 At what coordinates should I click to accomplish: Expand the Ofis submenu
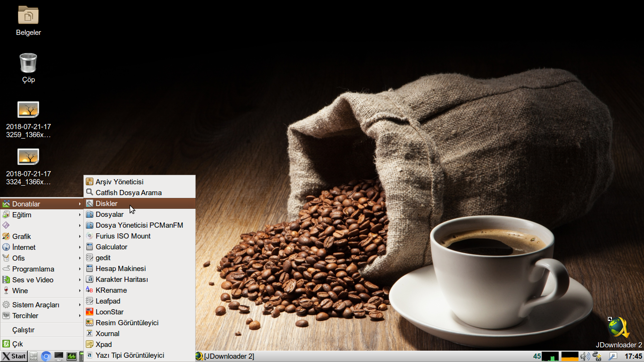pos(42,258)
